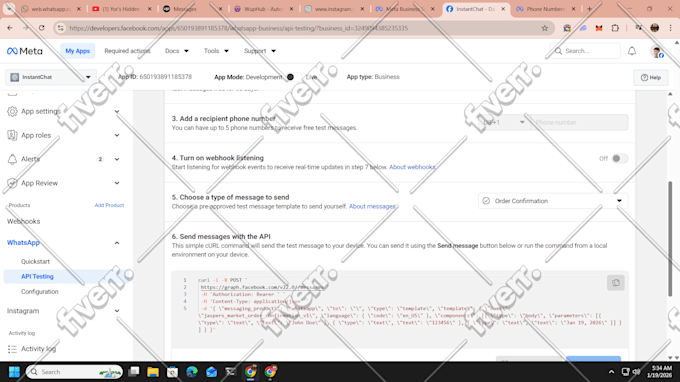Open Windows Start menu
Viewport: 680px width, 382px height.
[14, 372]
